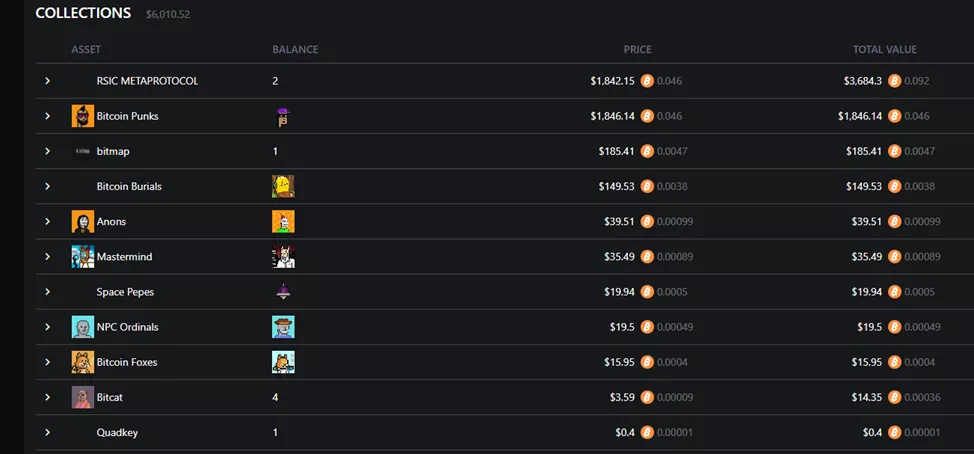Click the Bitcoin Punks collection icon

pyautogui.click(x=83, y=116)
